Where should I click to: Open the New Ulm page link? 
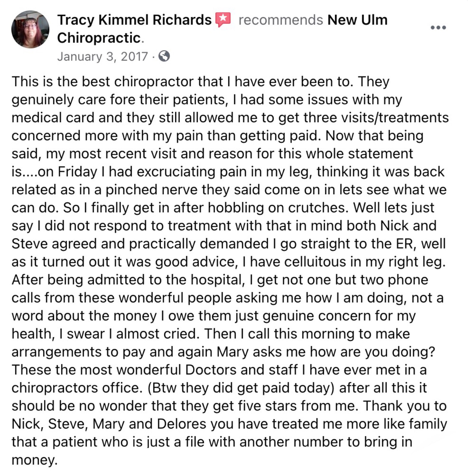[357, 20]
